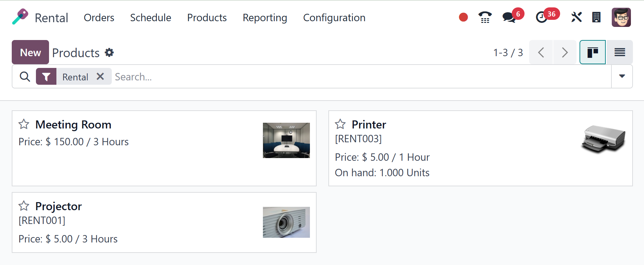Open the Configuration menu
This screenshot has width=644, height=265.
(x=334, y=17)
